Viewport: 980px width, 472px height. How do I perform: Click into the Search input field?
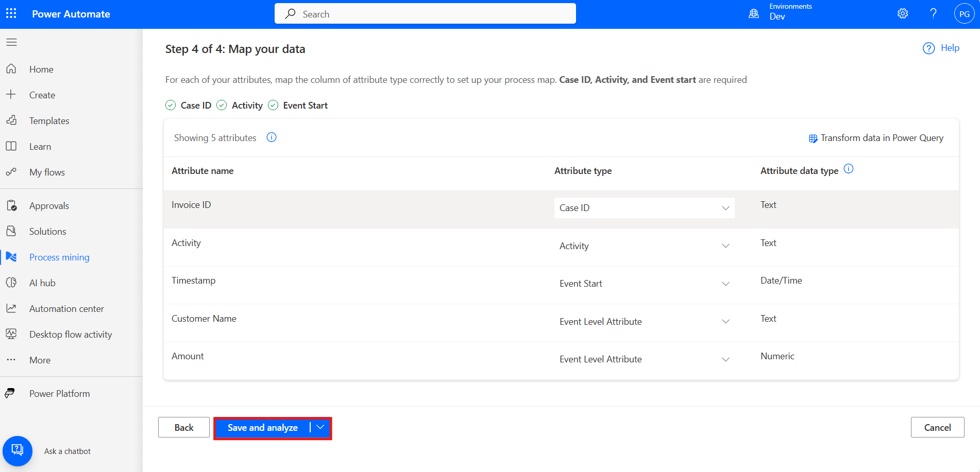pos(425,14)
